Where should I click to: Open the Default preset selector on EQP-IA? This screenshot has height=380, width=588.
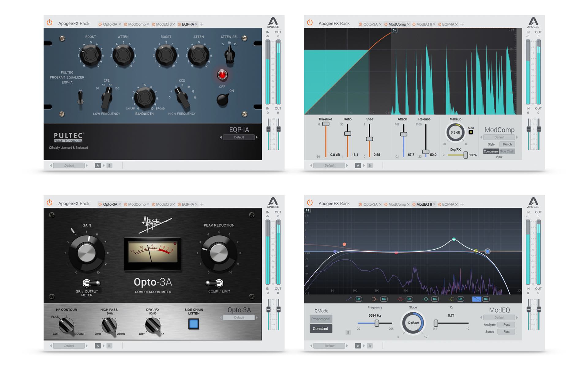click(x=239, y=137)
